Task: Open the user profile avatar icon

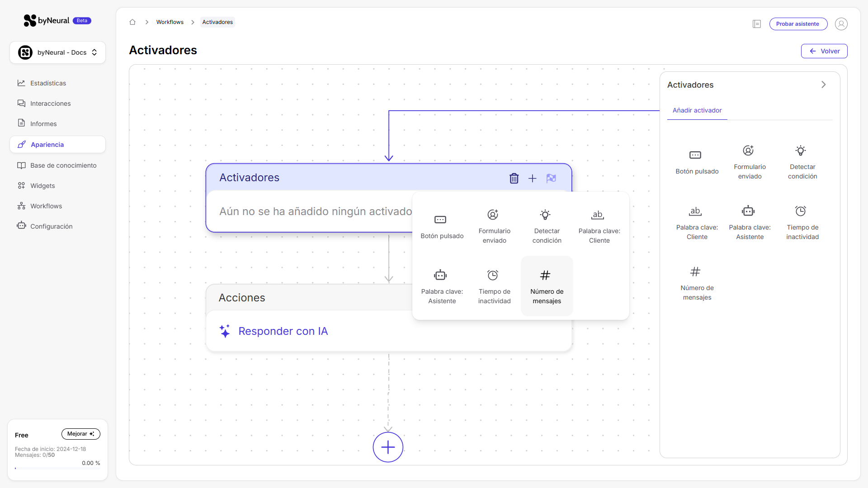Action: [x=841, y=24]
